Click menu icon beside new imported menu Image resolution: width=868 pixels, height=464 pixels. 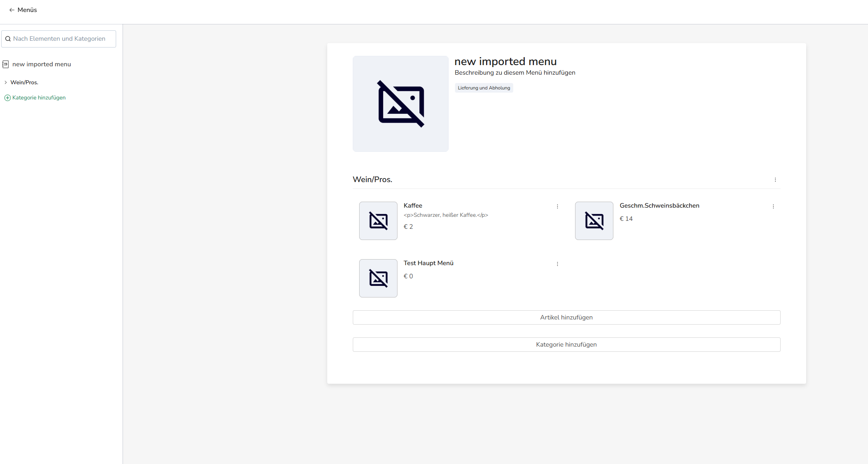6,64
